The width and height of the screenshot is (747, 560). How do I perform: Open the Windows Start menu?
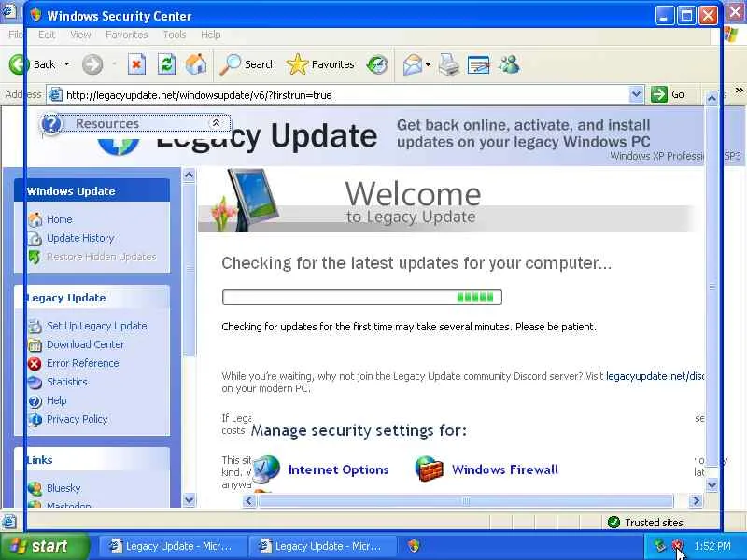45,546
